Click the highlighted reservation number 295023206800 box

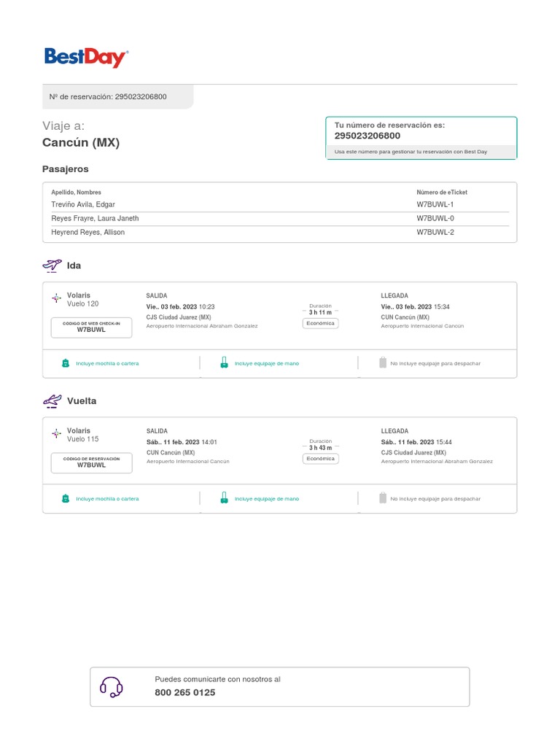click(421, 137)
